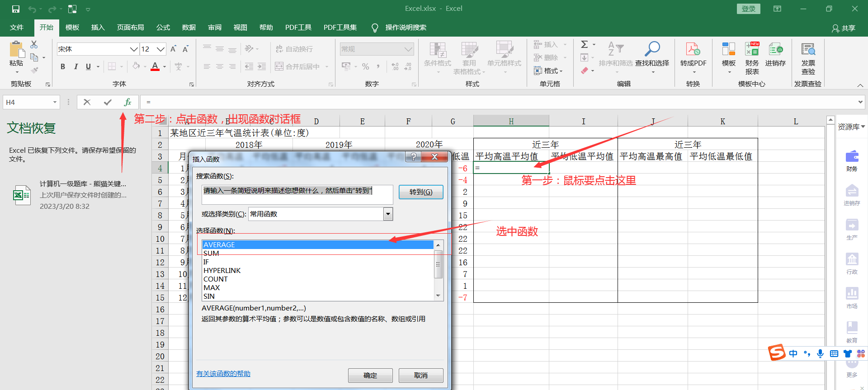The height and width of the screenshot is (390, 868).
Task: Click the Cut scissors icon
Action: (x=34, y=44)
